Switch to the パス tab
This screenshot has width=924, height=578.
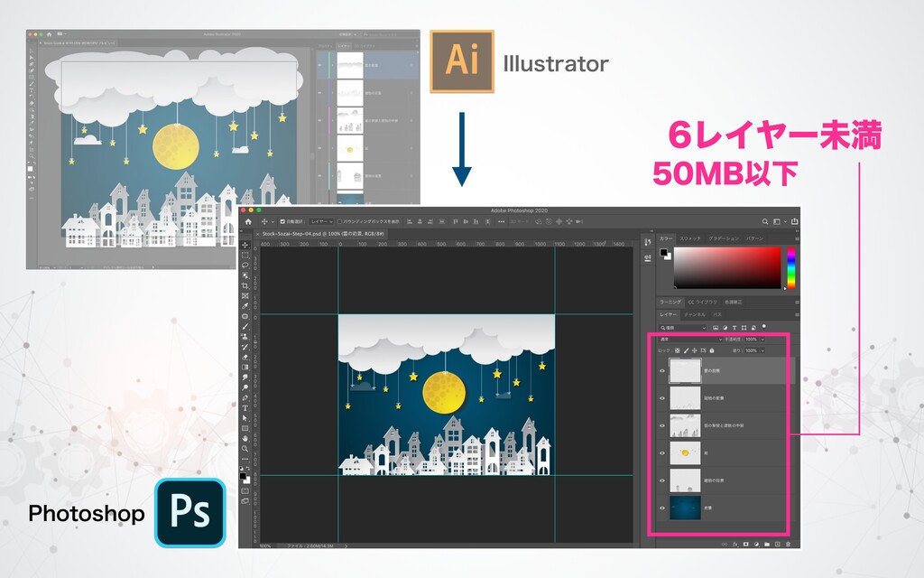(x=717, y=315)
